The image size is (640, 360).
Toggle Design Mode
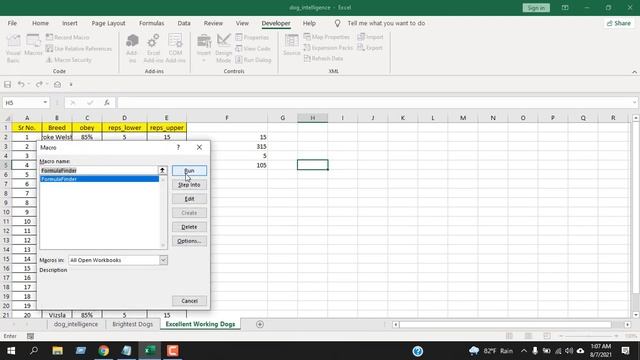(223, 48)
